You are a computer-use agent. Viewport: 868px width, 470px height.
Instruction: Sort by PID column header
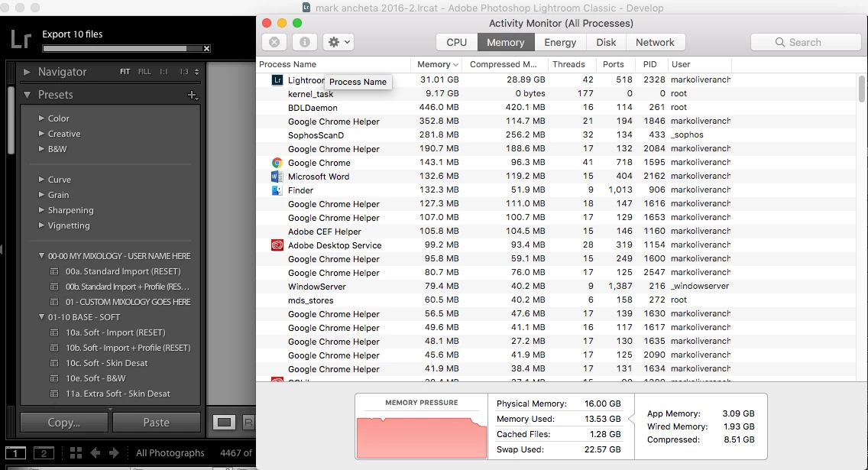point(652,64)
